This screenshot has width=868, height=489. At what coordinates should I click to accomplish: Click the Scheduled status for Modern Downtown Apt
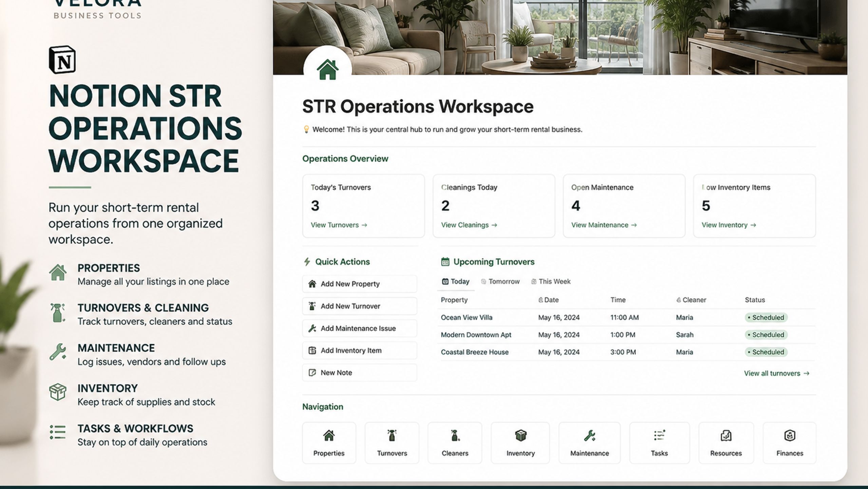pyautogui.click(x=766, y=335)
